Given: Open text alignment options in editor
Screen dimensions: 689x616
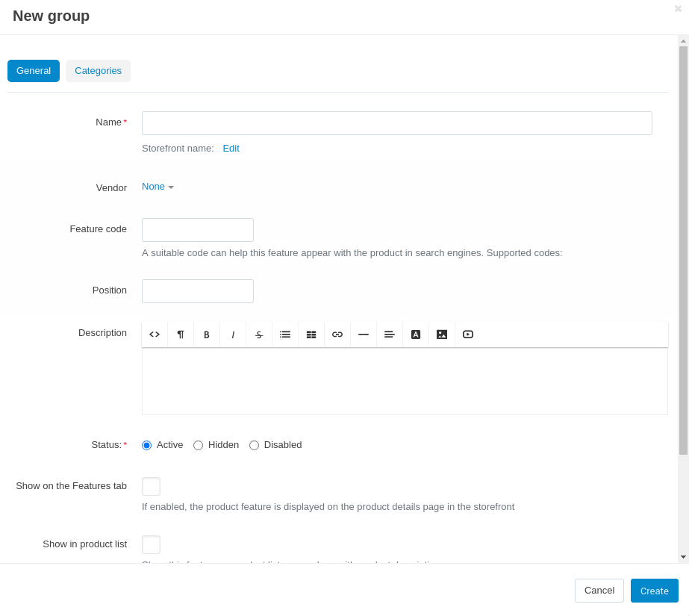Looking at the screenshot, I should pyautogui.click(x=390, y=335).
